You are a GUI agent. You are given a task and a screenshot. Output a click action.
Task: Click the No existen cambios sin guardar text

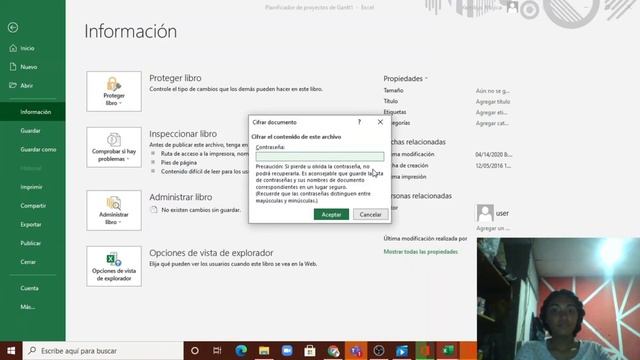click(x=201, y=210)
